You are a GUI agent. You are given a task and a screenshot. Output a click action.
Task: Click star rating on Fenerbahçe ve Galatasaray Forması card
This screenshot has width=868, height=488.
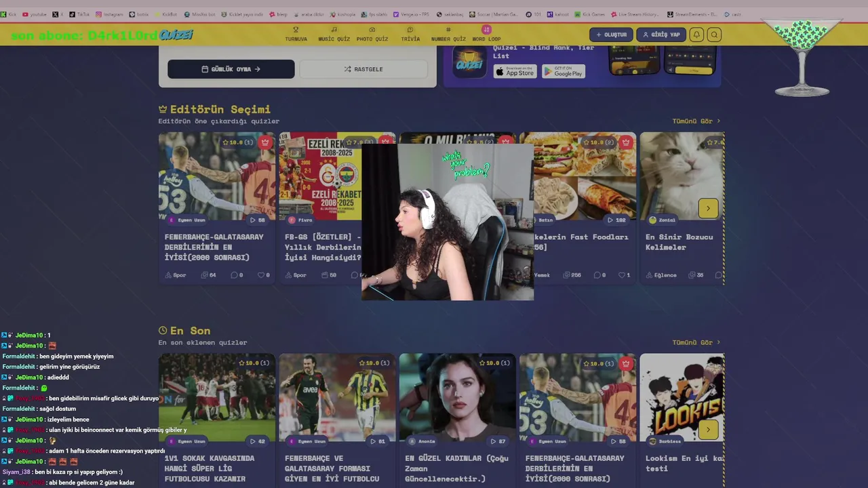(374, 363)
